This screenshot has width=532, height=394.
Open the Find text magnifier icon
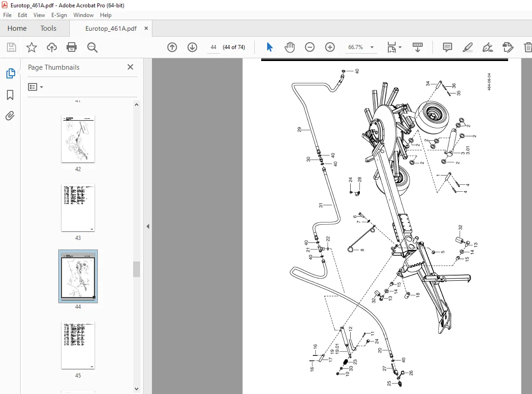point(92,47)
